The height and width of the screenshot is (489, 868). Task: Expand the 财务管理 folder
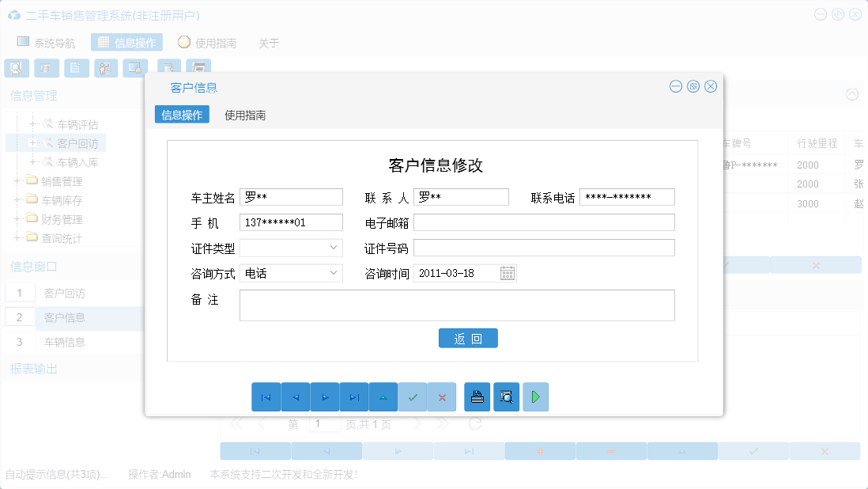coord(19,219)
